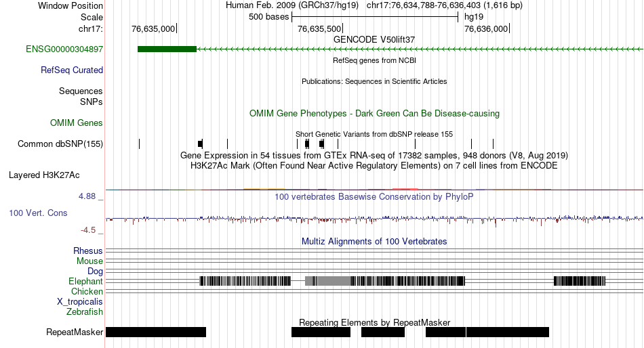
Task: Select the leftmost RepeatMasker block
Action: 156,332
